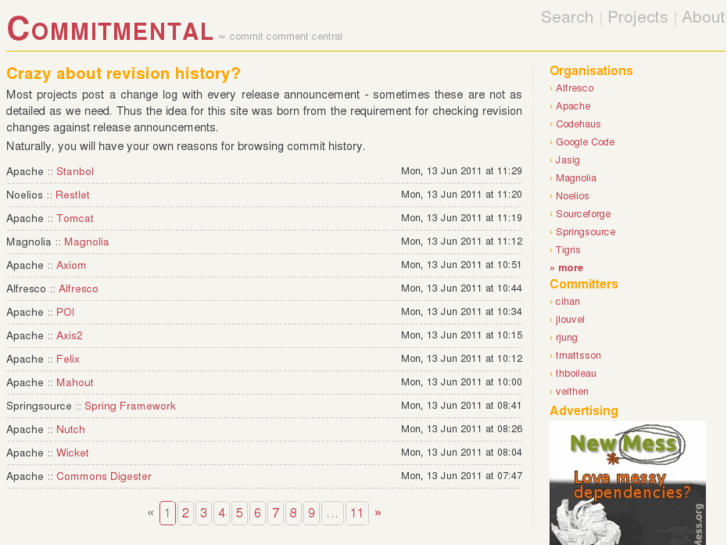Image resolution: width=727 pixels, height=545 pixels.
Task: Click the 'commit comment central' tagline
Action: point(286,37)
